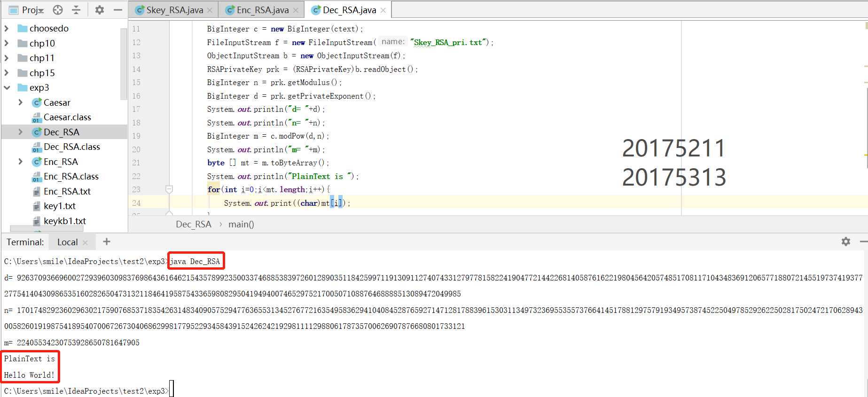Close the Local terminal session
The height and width of the screenshot is (397, 868).
click(x=85, y=242)
